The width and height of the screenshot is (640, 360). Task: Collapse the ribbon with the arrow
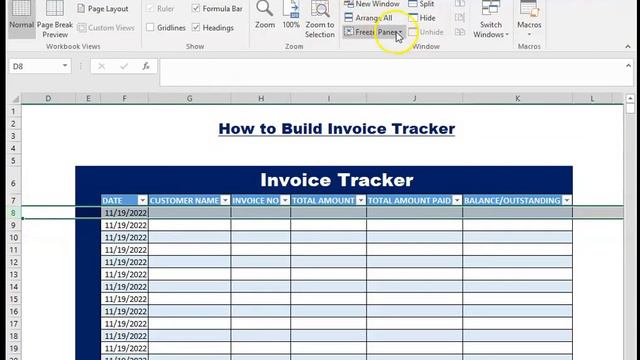click(x=628, y=47)
